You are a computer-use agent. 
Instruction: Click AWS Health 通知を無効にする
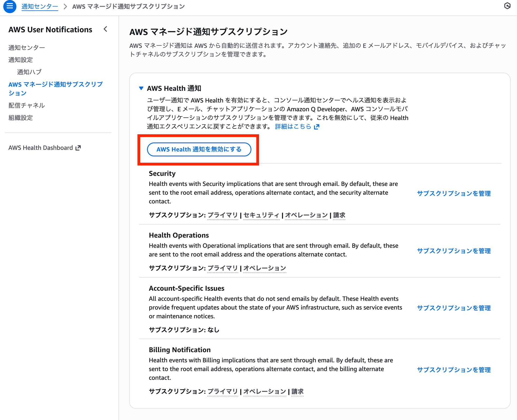tap(199, 149)
